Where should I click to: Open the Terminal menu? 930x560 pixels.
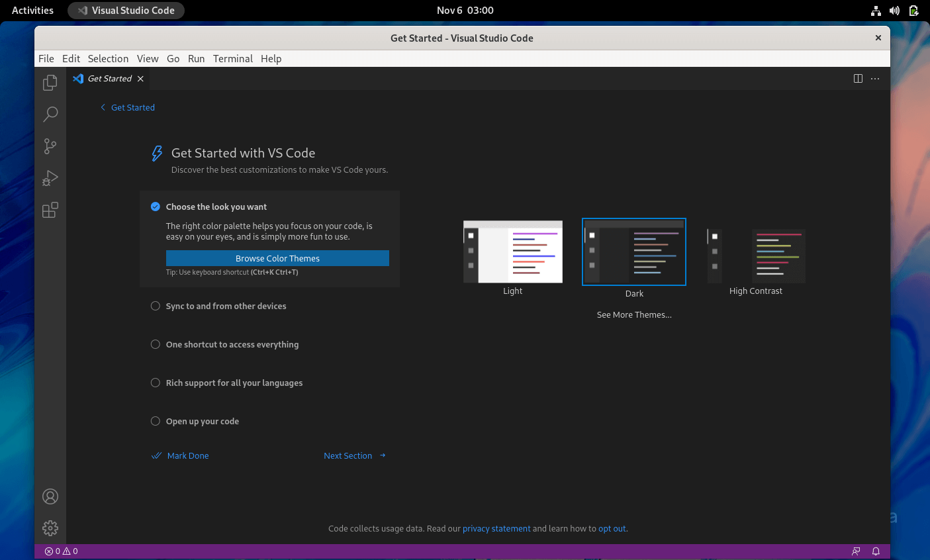232,58
